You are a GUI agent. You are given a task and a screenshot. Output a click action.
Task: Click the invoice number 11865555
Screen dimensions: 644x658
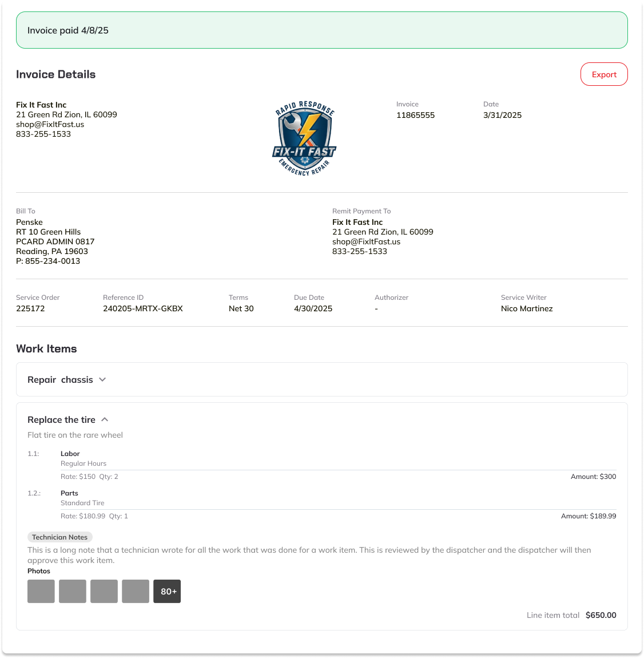[415, 115]
